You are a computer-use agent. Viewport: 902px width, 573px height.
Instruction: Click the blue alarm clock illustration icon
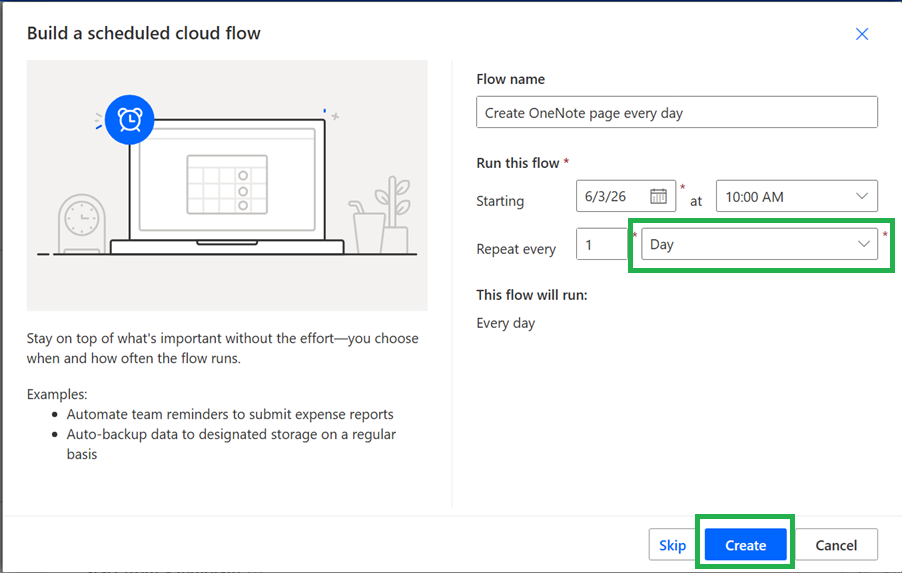(x=129, y=120)
